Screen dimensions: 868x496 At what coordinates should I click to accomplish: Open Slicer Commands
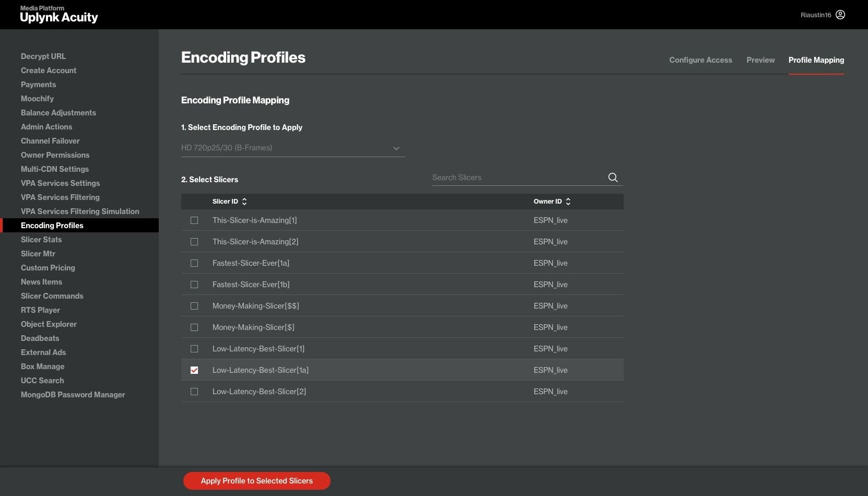[52, 296]
